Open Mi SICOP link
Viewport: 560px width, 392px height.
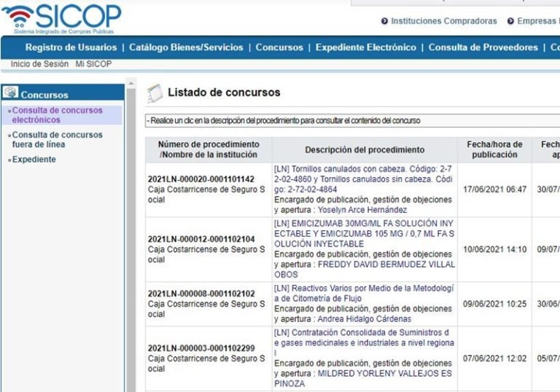(93, 64)
